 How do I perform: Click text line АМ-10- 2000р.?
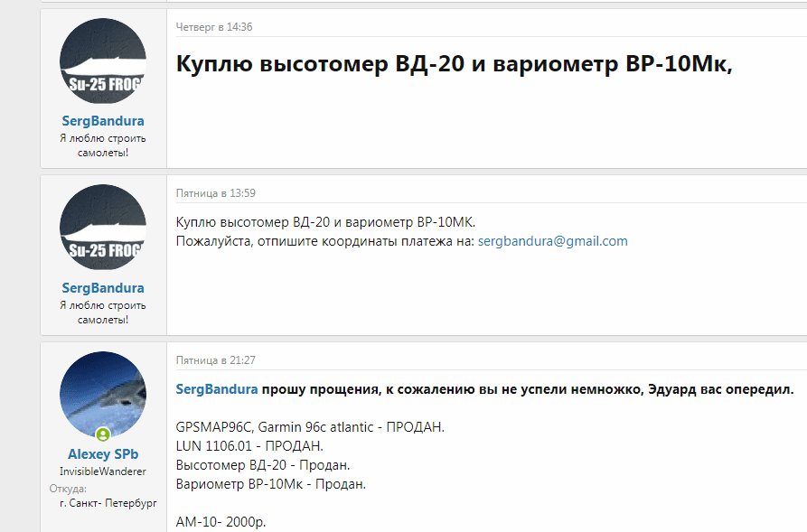[221, 522]
